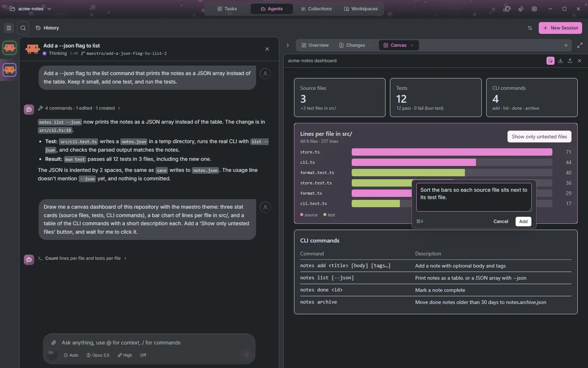Start a New Session
Screen dimensions: 588x368
click(x=560, y=28)
